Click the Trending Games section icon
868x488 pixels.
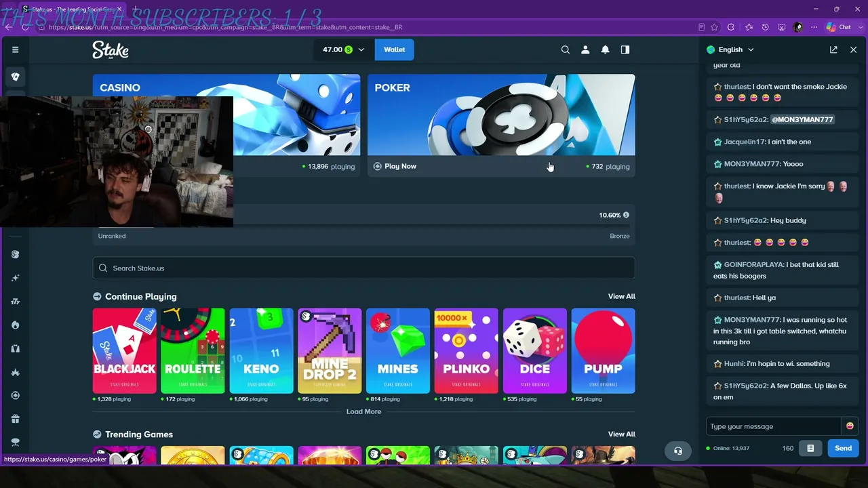(x=97, y=434)
